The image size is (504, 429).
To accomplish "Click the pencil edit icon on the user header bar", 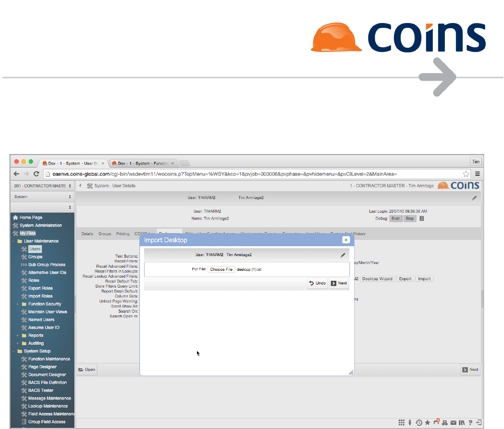I will coord(475,198).
